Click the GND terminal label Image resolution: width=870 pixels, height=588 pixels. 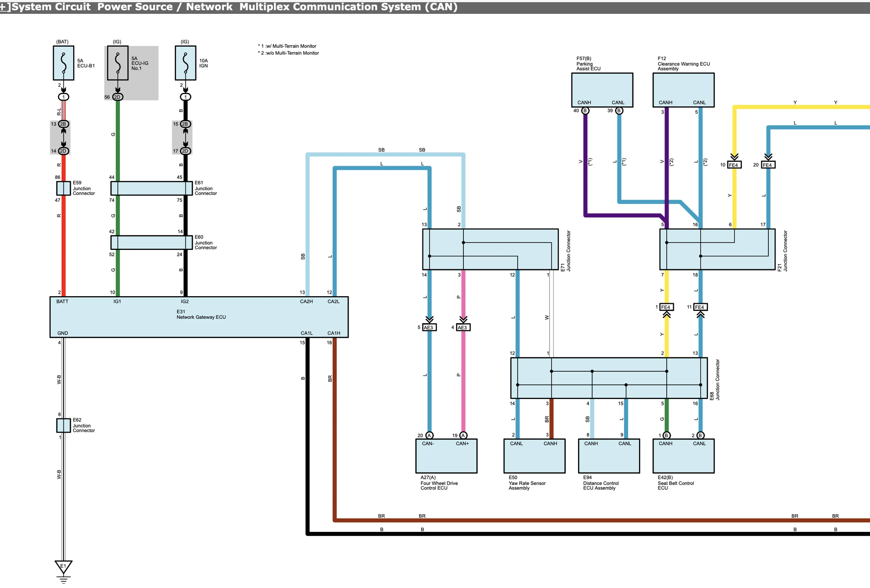coord(62,333)
